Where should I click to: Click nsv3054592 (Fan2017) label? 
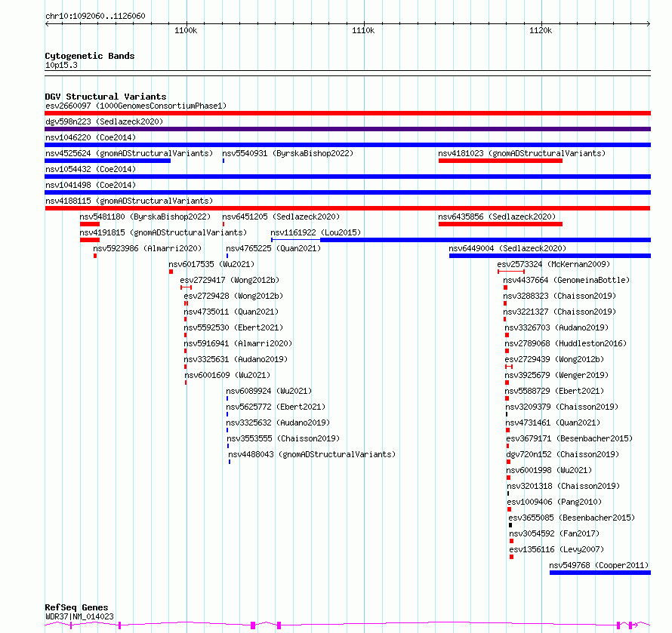click(x=554, y=533)
